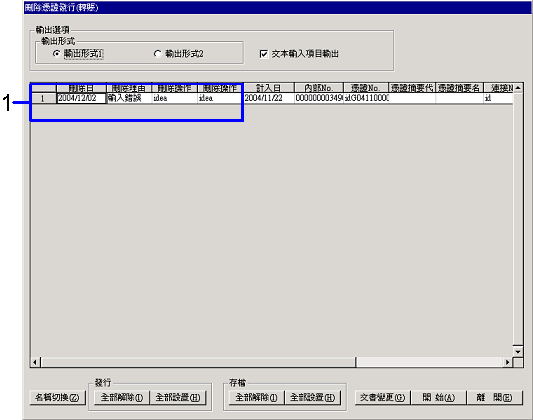533x420 pixels.
Task: Click the 內部No. column header
Action: click(x=319, y=88)
